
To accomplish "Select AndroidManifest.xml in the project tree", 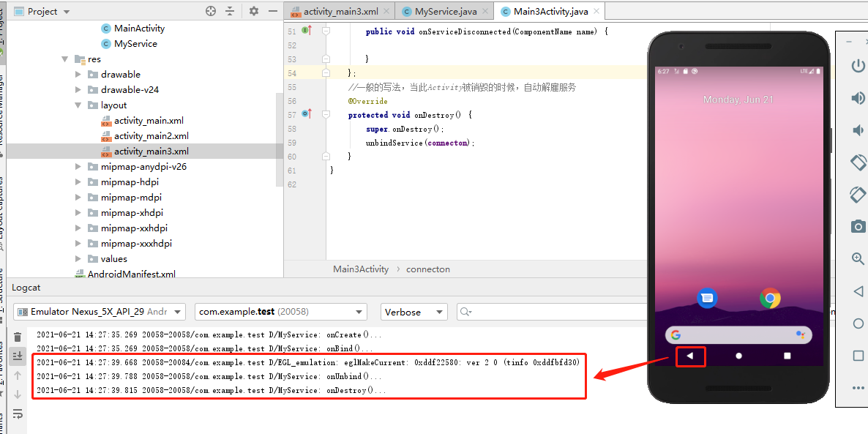I will (x=131, y=274).
